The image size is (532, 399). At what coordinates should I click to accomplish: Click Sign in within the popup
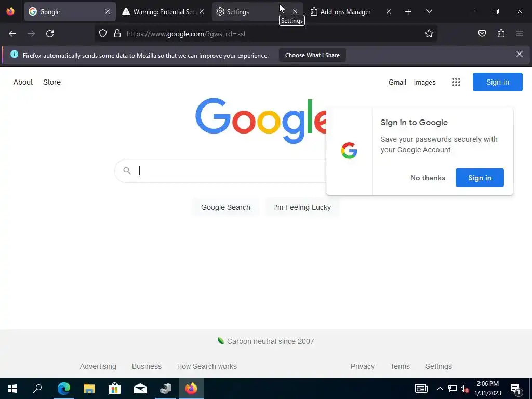(480, 178)
